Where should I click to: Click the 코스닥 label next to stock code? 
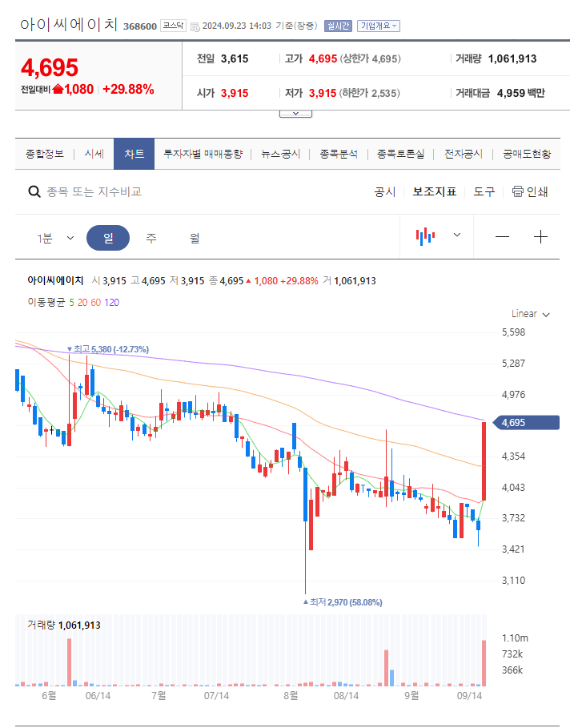click(x=174, y=25)
